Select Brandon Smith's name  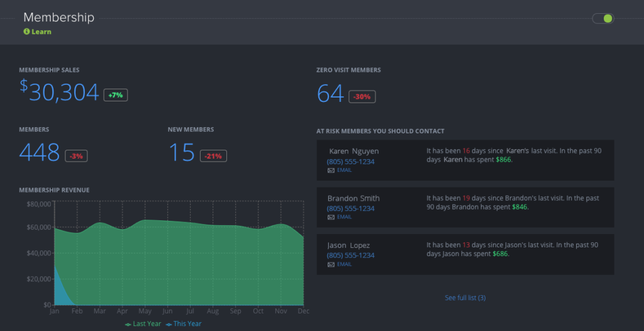(353, 198)
